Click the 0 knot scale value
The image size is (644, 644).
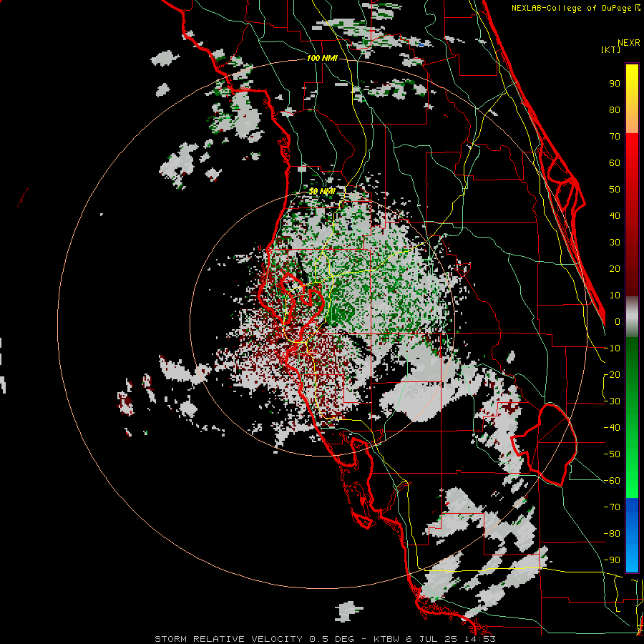pos(618,321)
